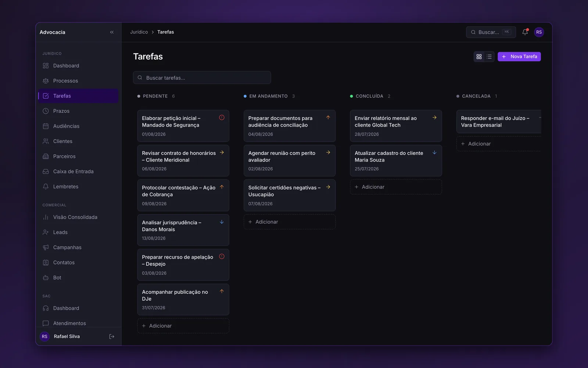588x368 pixels.
Task: Click the Campanhas megaphone icon
Action: pyautogui.click(x=46, y=247)
